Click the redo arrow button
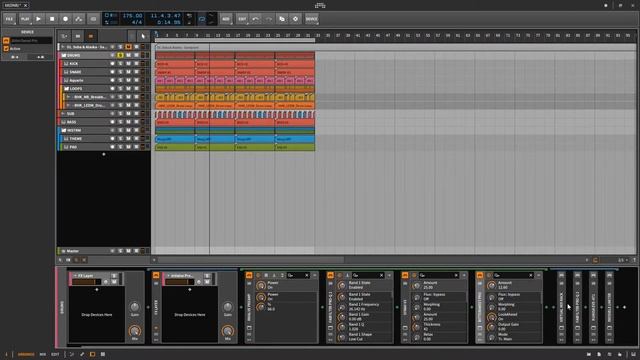 pos(269,19)
